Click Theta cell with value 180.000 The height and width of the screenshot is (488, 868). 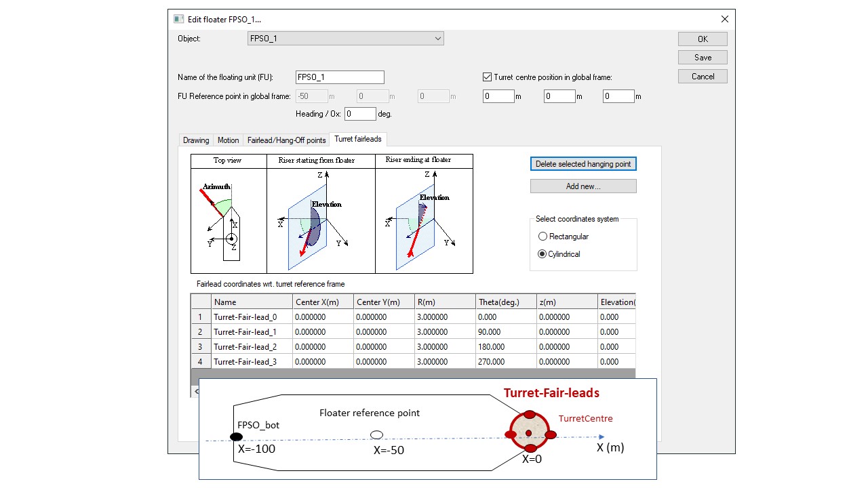(x=506, y=347)
